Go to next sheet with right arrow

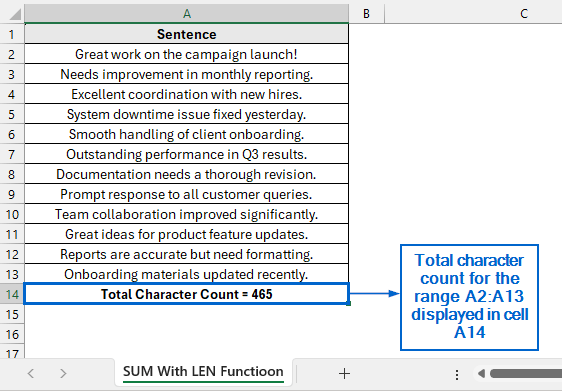[63, 373]
